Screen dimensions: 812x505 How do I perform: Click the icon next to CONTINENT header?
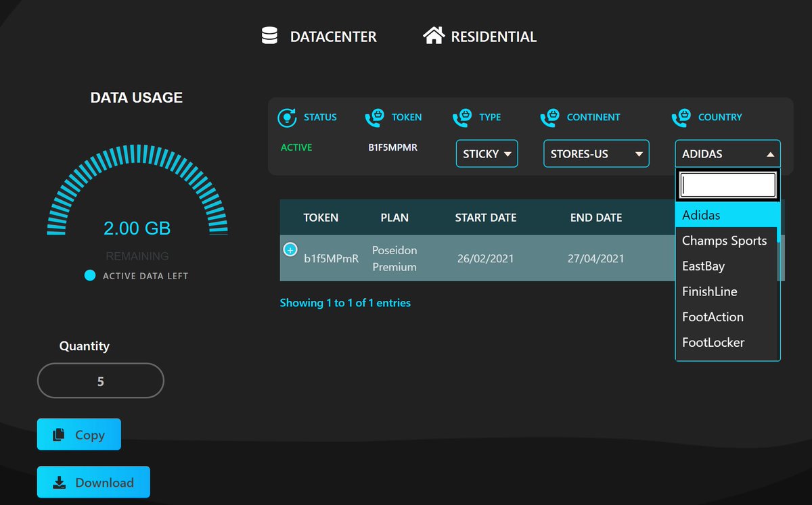550,118
